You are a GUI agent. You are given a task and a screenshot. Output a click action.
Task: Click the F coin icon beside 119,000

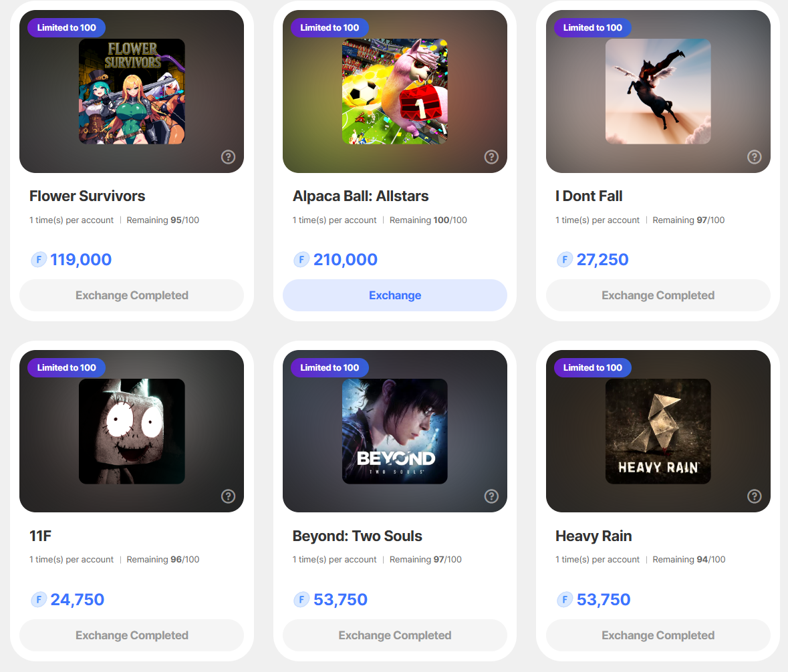pyautogui.click(x=39, y=260)
